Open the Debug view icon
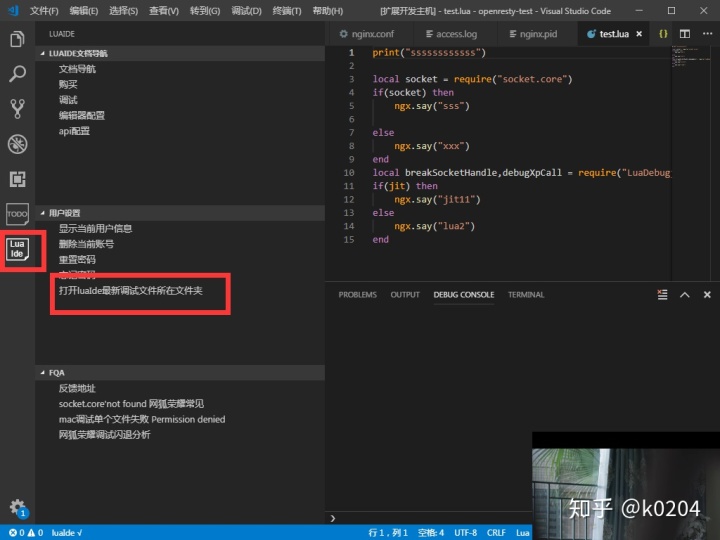 (17, 144)
